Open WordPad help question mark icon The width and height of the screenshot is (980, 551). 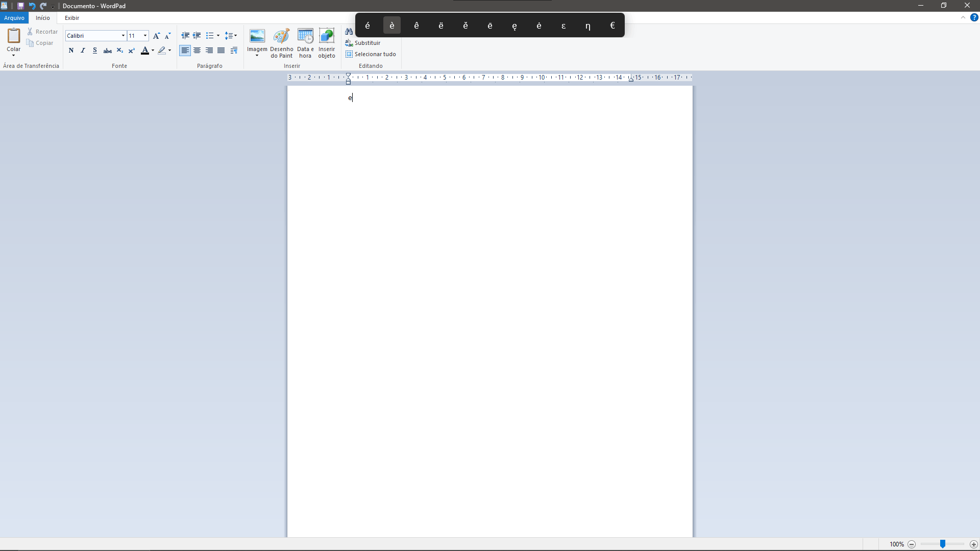(x=974, y=17)
